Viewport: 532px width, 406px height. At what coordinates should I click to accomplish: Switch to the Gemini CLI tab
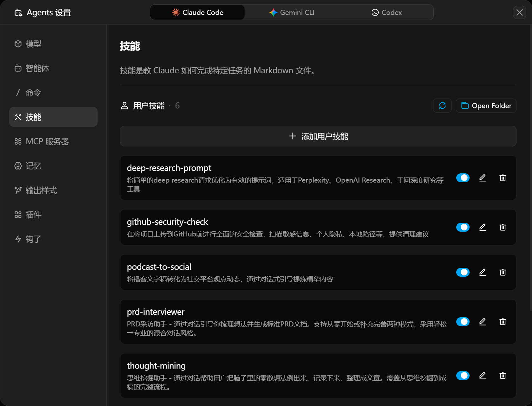coord(292,12)
